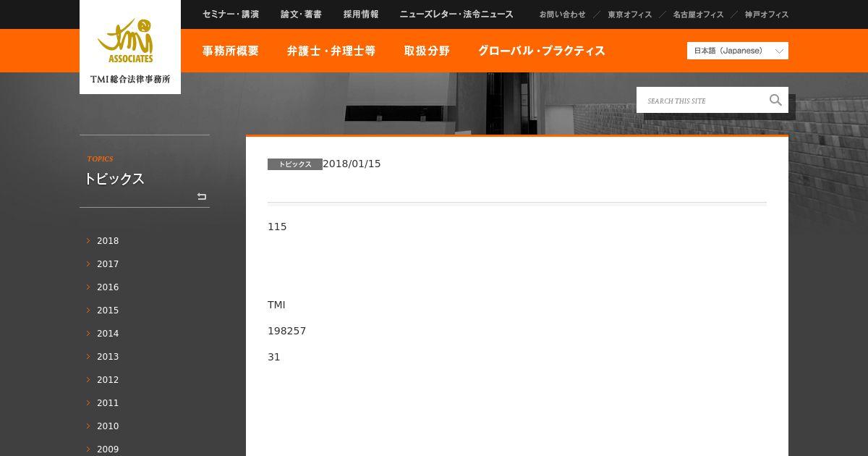
Task: Select 2017 in the year list
Action: [108, 264]
